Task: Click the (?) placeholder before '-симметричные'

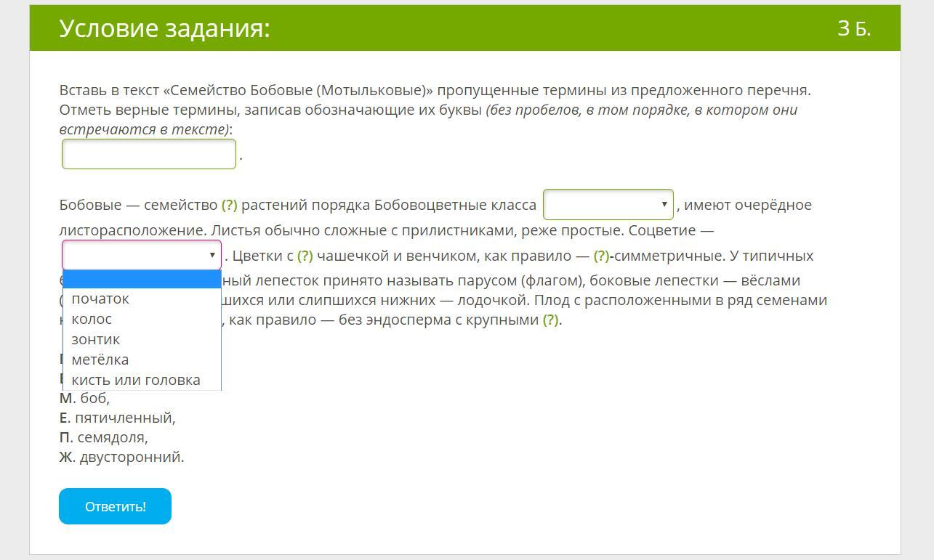Action: (x=601, y=256)
